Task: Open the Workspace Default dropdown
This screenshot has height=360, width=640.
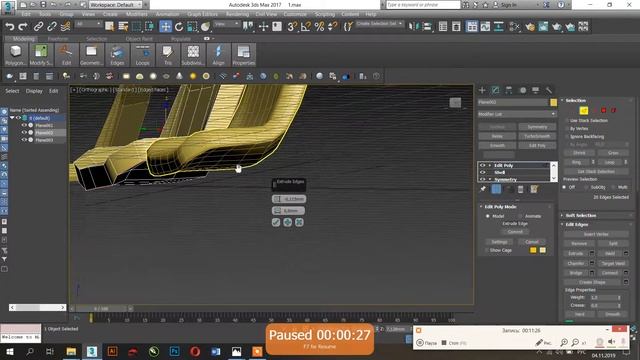Action: pos(116,4)
